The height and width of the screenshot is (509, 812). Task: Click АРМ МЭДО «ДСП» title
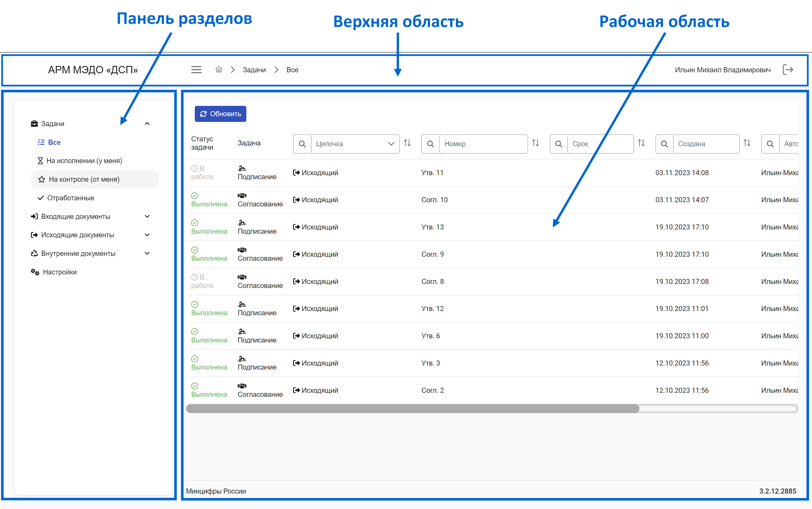tap(93, 70)
